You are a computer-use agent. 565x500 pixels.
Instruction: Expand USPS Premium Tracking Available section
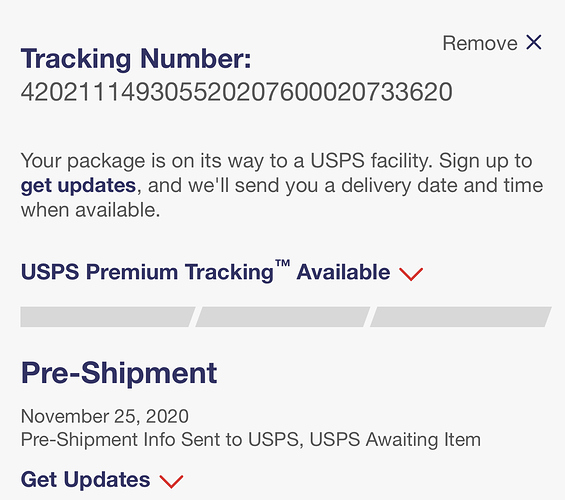(x=222, y=272)
